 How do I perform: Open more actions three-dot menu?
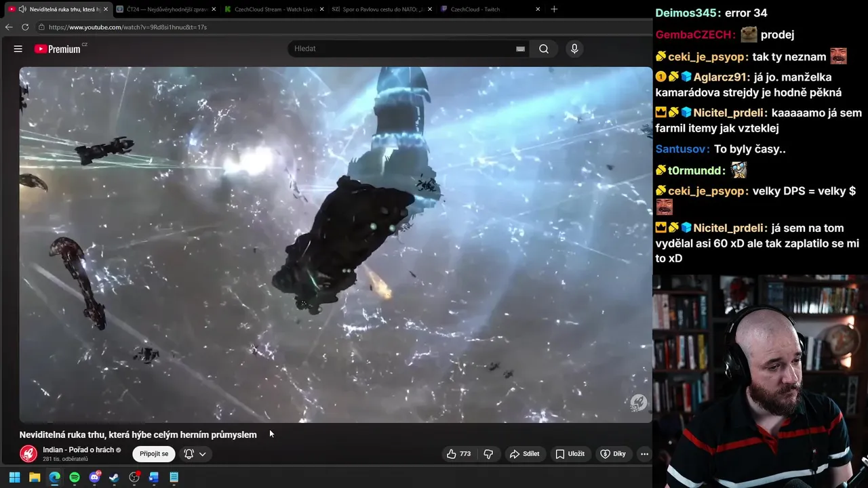[x=644, y=453]
